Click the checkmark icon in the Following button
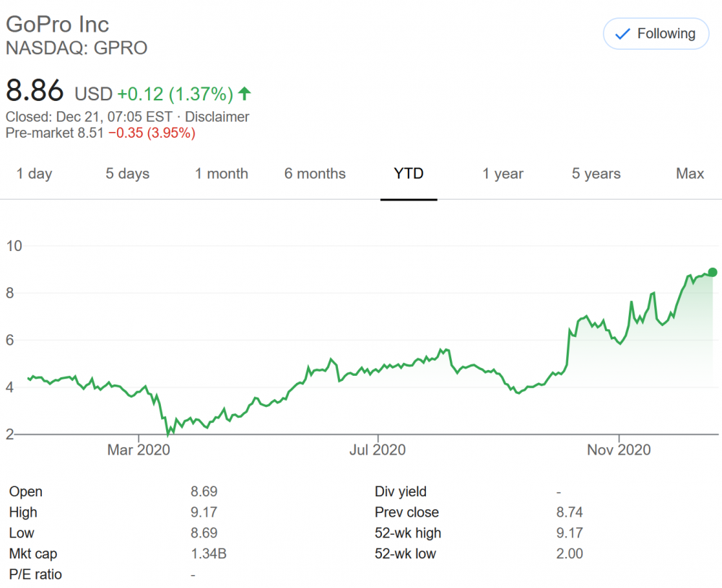Screen dimensions: 722x588 click(622, 34)
